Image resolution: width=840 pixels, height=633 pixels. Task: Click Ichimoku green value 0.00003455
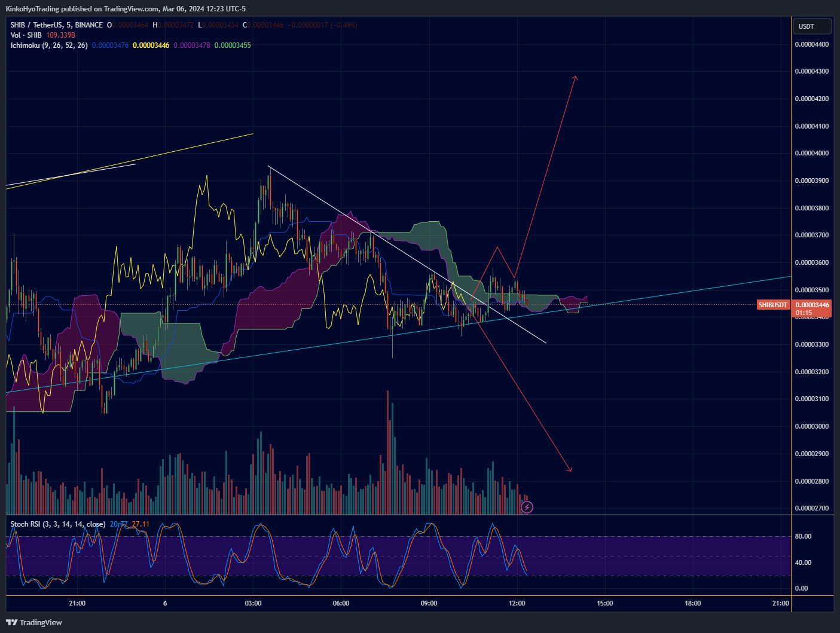pyautogui.click(x=233, y=45)
